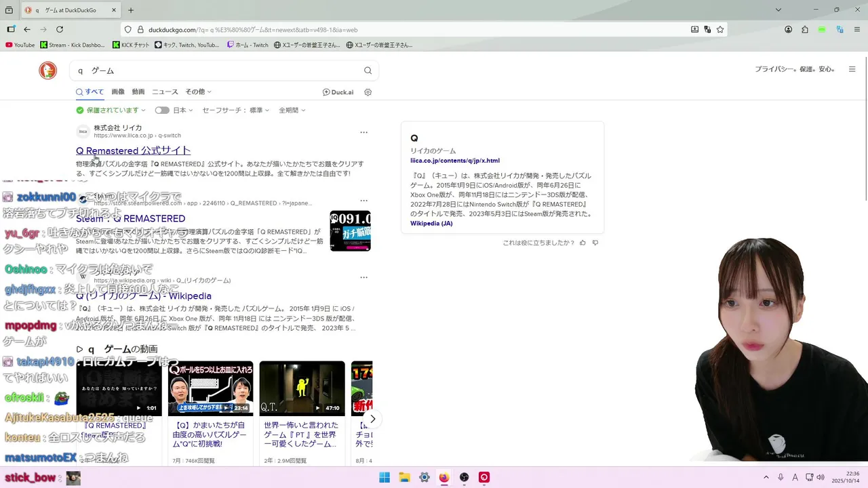This screenshot has width=868, height=488.
Task: Open more options for the 株式会社 リイカ result
Action: click(363, 132)
